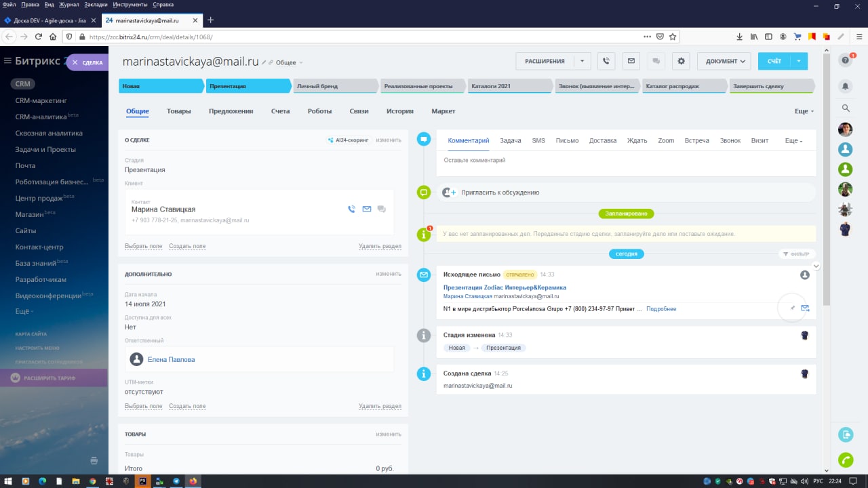This screenshot has height=488, width=868.
Task: Click Удалить раздел in ДОПОЛНИТЕЛЬНО section
Action: pos(380,407)
